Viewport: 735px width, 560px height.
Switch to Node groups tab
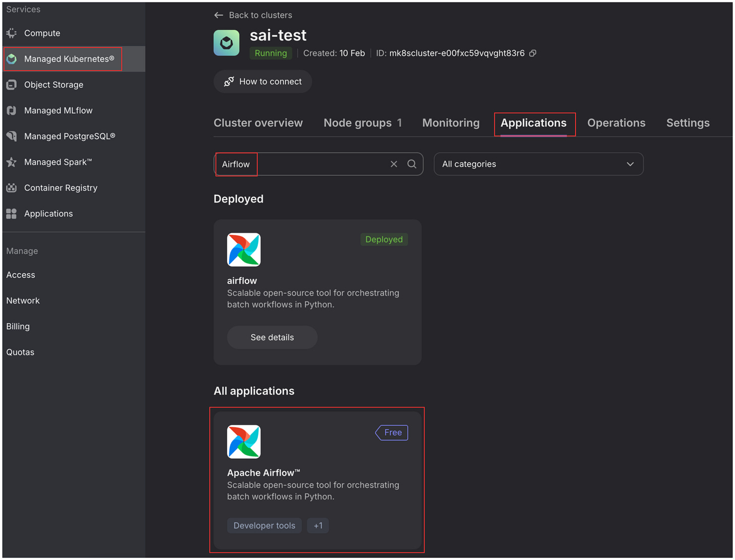click(363, 123)
